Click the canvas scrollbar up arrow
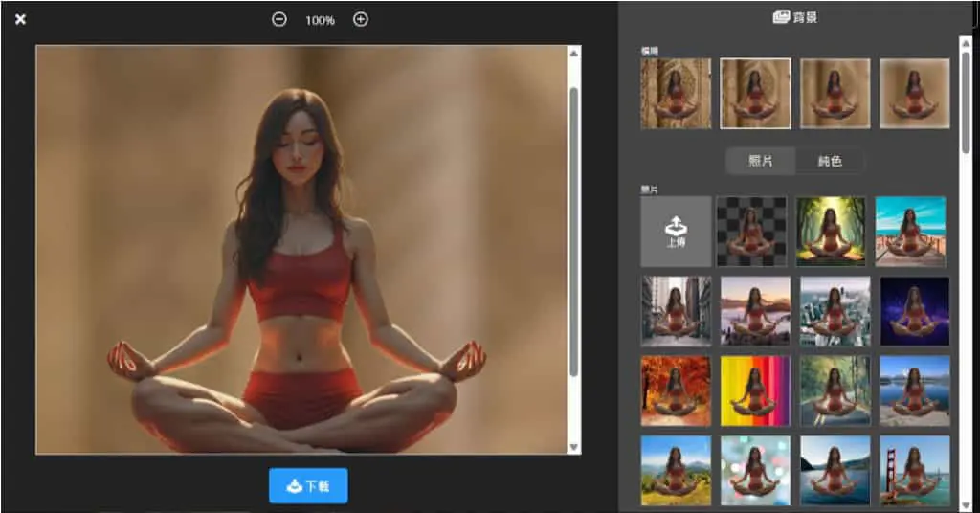Image resolution: width=980 pixels, height=513 pixels. pos(574,53)
